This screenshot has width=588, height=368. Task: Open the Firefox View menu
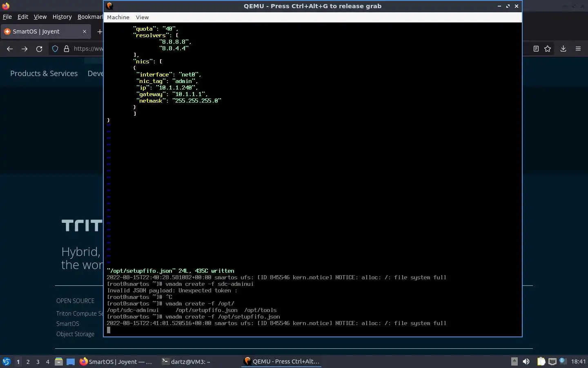[x=40, y=17]
